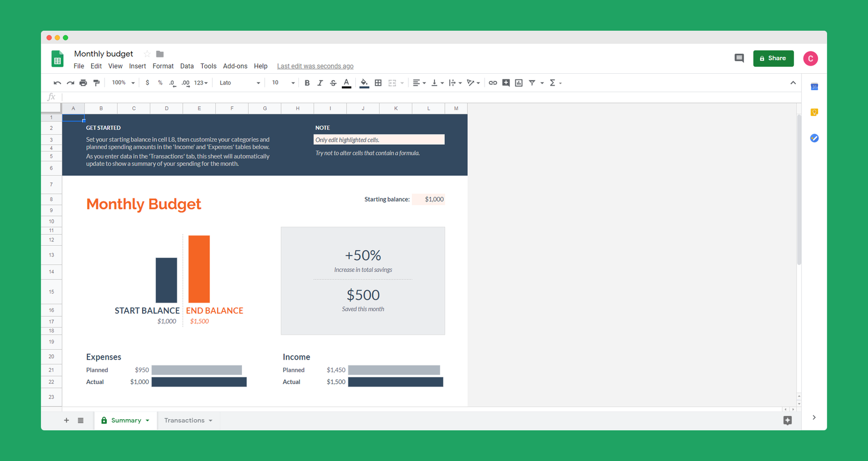Click the All sheets list icon
This screenshot has height=461, width=868.
tap(81, 420)
